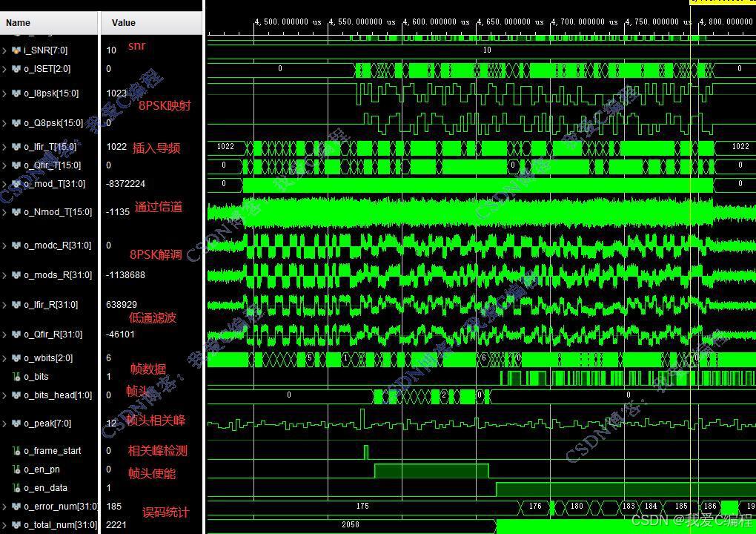Click the value -8372224 of o_mod_T

(125, 184)
